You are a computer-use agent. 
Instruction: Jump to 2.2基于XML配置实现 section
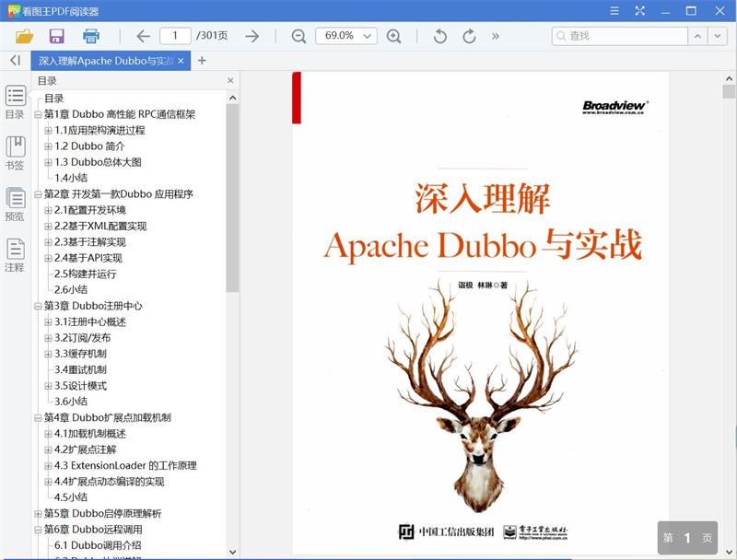(100, 226)
